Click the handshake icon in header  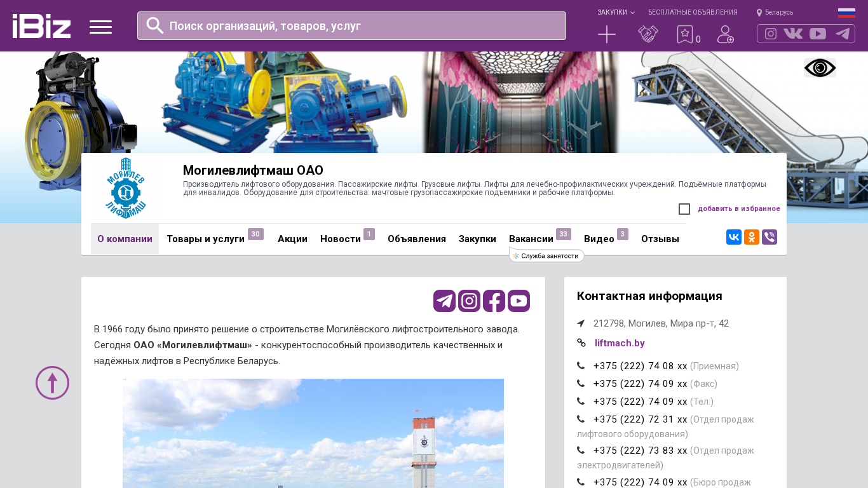[x=648, y=34]
